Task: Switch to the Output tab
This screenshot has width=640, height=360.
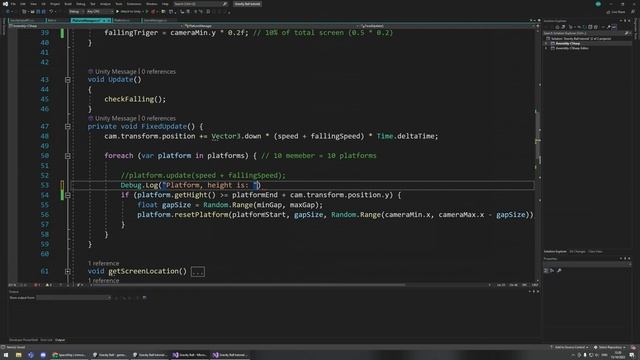Action: [60, 340]
